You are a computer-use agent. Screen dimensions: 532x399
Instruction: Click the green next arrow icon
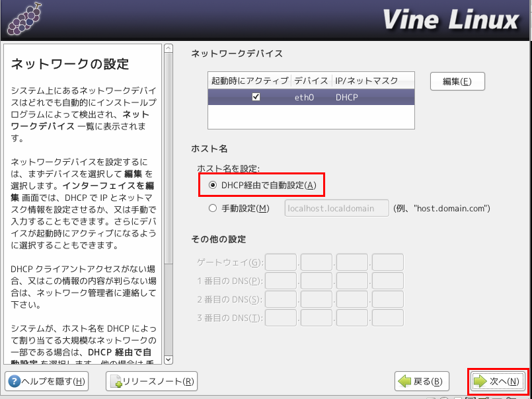(480, 381)
